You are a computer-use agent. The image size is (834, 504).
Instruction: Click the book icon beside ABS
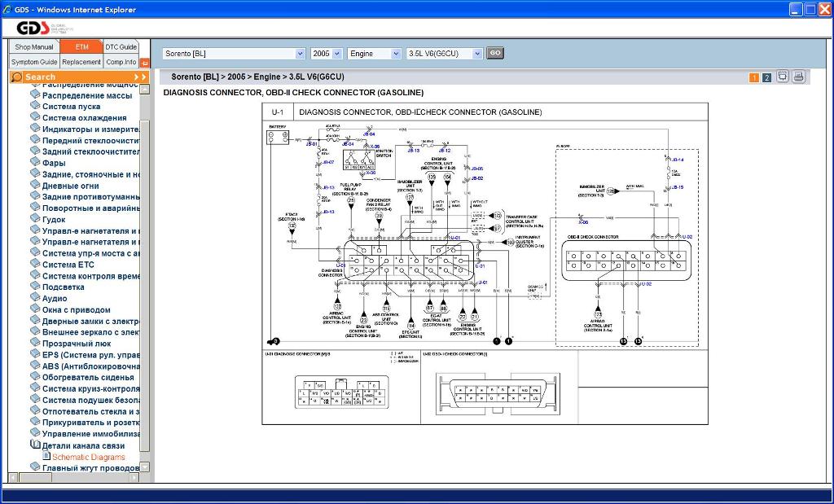35,366
